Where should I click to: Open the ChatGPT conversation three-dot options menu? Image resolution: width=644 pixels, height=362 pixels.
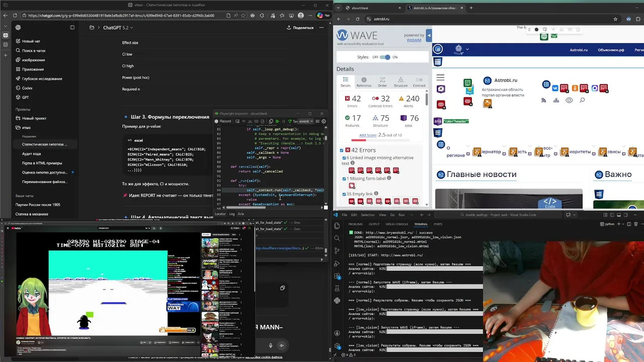click(x=323, y=28)
